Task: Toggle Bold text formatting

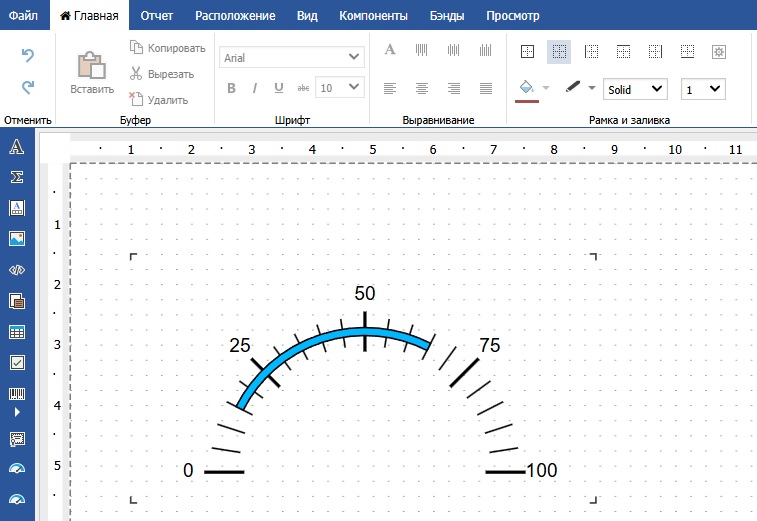Action: tap(231, 88)
